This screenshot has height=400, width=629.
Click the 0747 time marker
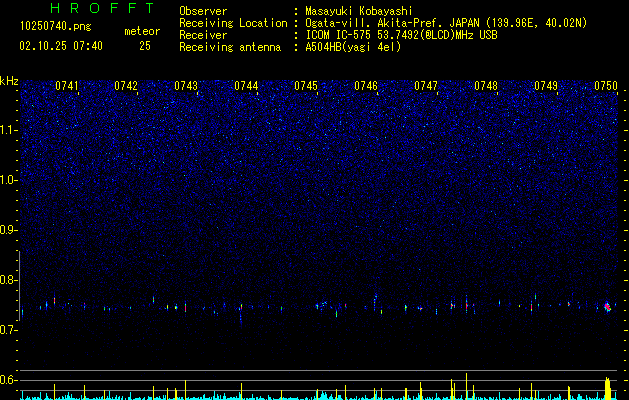click(426, 86)
